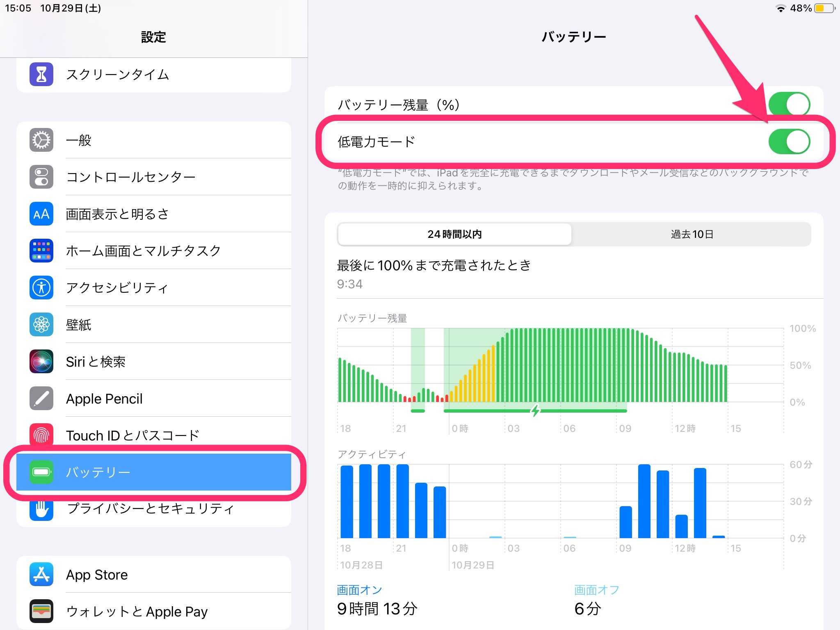Tap the アクティビティ chart heading

point(372,454)
